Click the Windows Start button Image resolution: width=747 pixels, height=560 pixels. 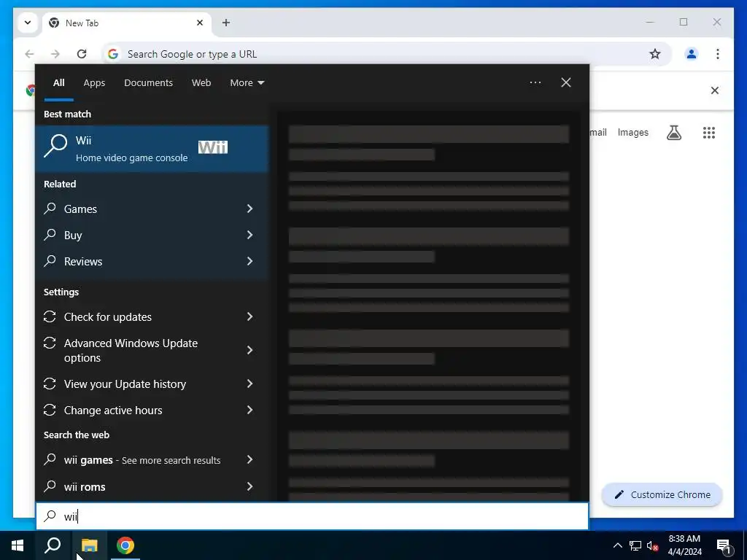point(18,545)
